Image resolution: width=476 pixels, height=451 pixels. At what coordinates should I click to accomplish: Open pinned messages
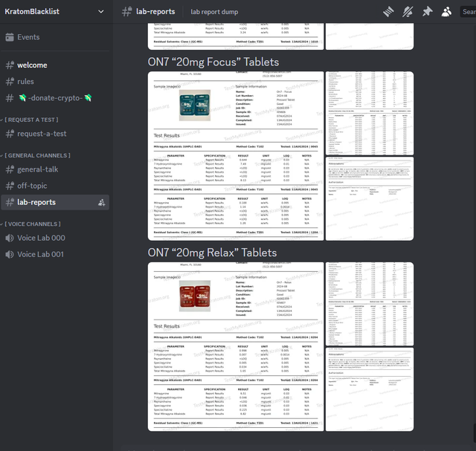[427, 12]
